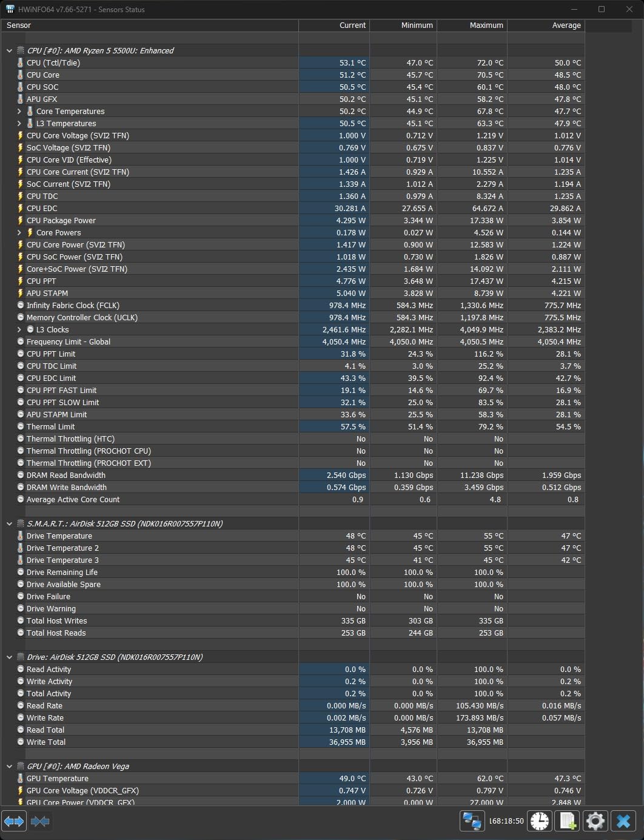Collapse the S.M.A.R.T. AirDisk SSD group
Viewport: 644px width, 840px height.
click(x=9, y=524)
